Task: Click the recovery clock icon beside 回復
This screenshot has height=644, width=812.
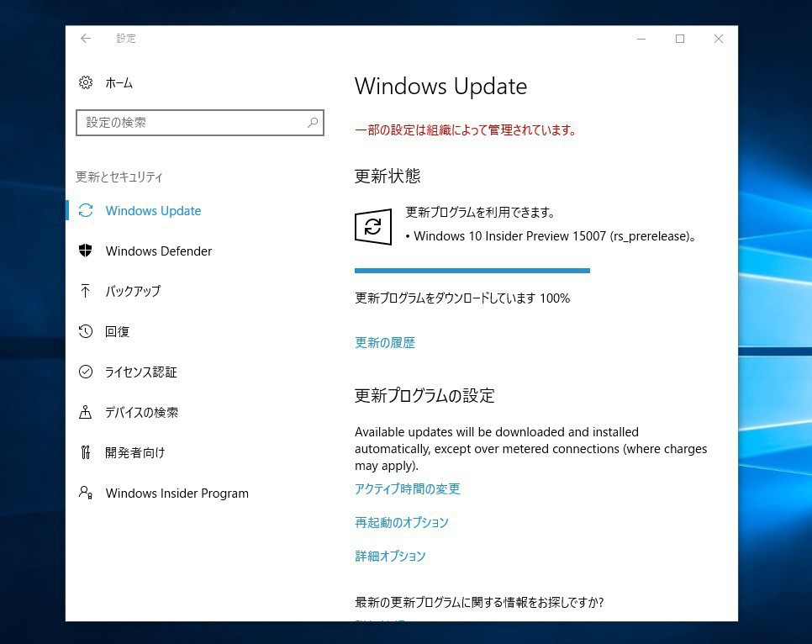Action: tap(86, 331)
